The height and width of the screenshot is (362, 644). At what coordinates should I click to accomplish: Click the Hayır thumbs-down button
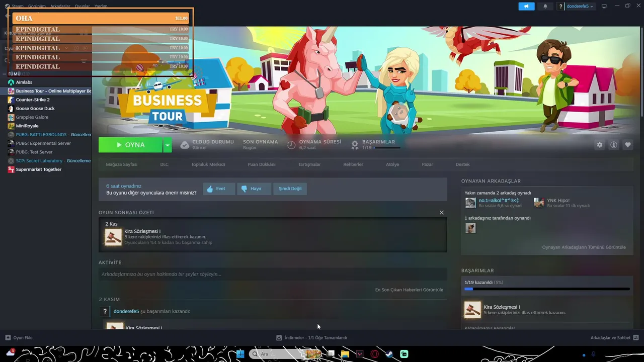pos(254,189)
